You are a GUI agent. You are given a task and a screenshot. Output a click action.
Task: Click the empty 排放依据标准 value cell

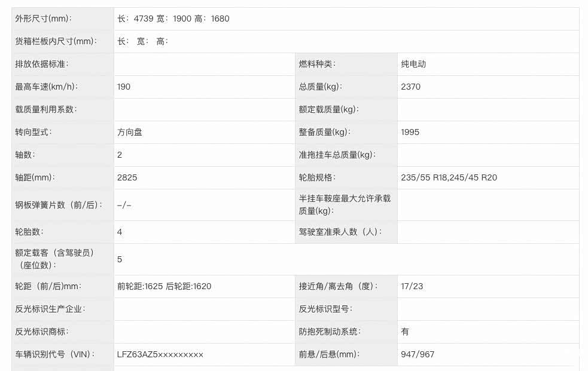click(203, 64)
